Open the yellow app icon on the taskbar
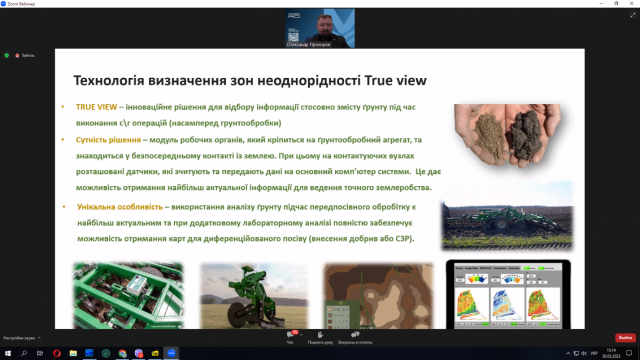The width and height of the screenshot is (640, 360). coord(155,353)
